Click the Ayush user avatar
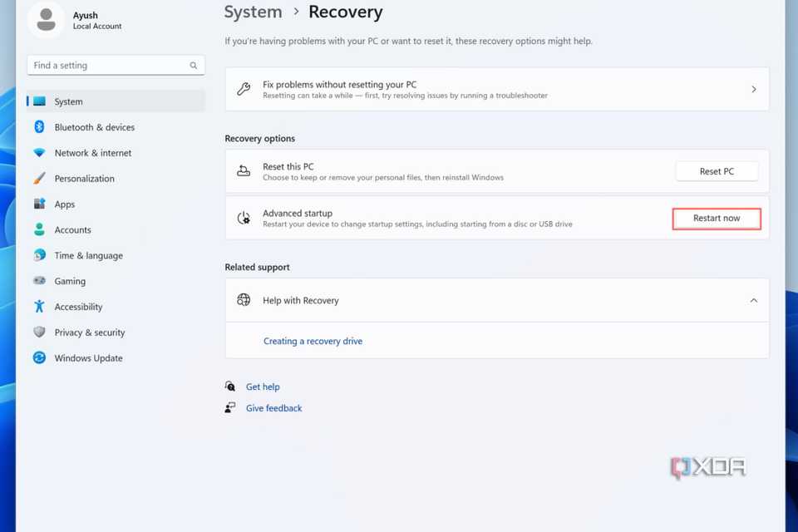This screenshot has height=532, width=798. [x=47, y=19]
